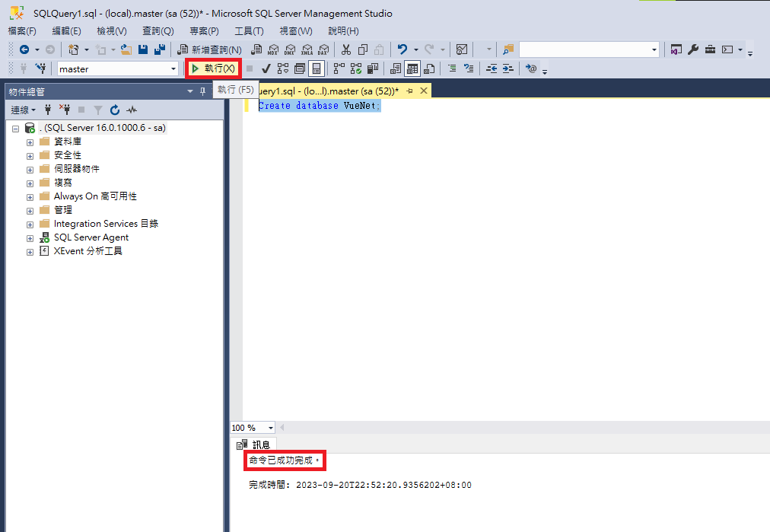Toggle the pin on SQLQuery1.sql tab
Image resolution: width=770 pixels, height=532 pixels.
[409, 91]
